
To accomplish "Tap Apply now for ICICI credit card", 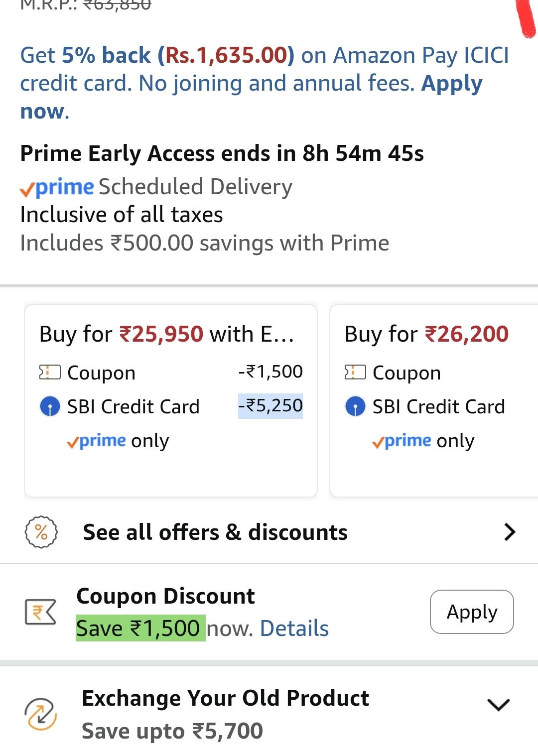I will (451, 84).
